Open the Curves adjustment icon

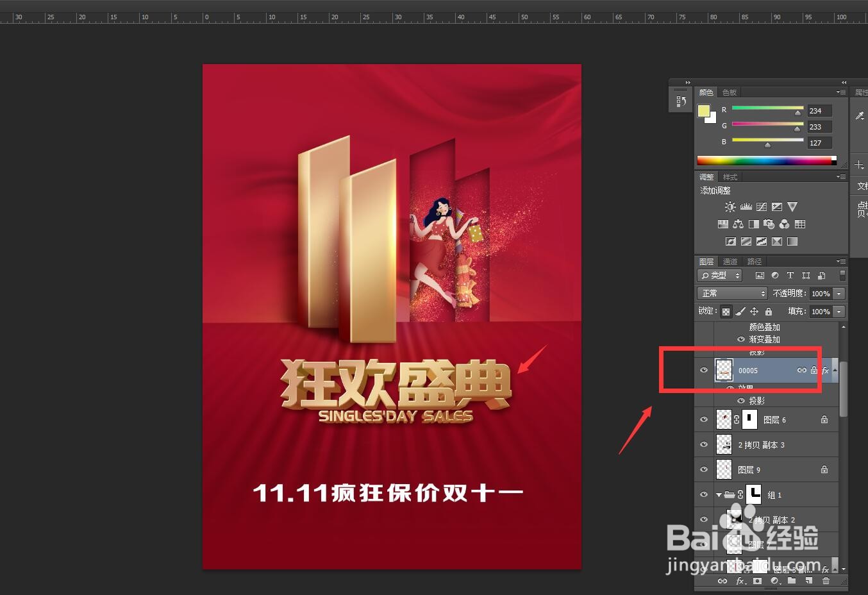point(761,206)
